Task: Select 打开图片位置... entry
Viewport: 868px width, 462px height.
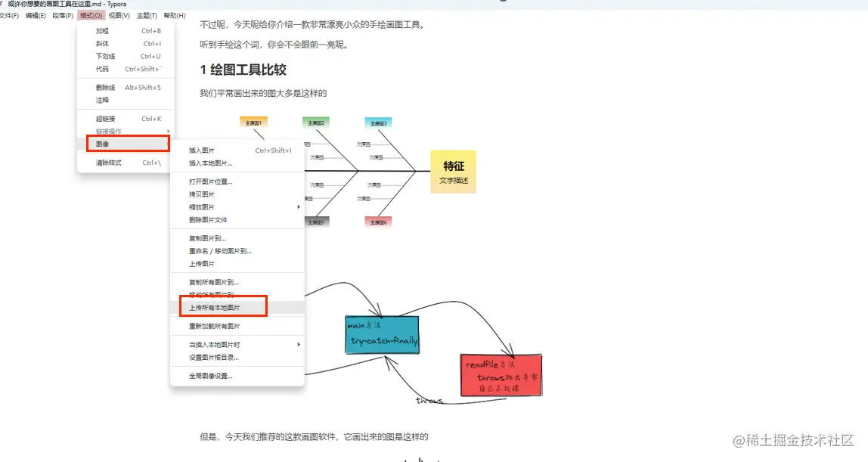Action: click(237, 181)
